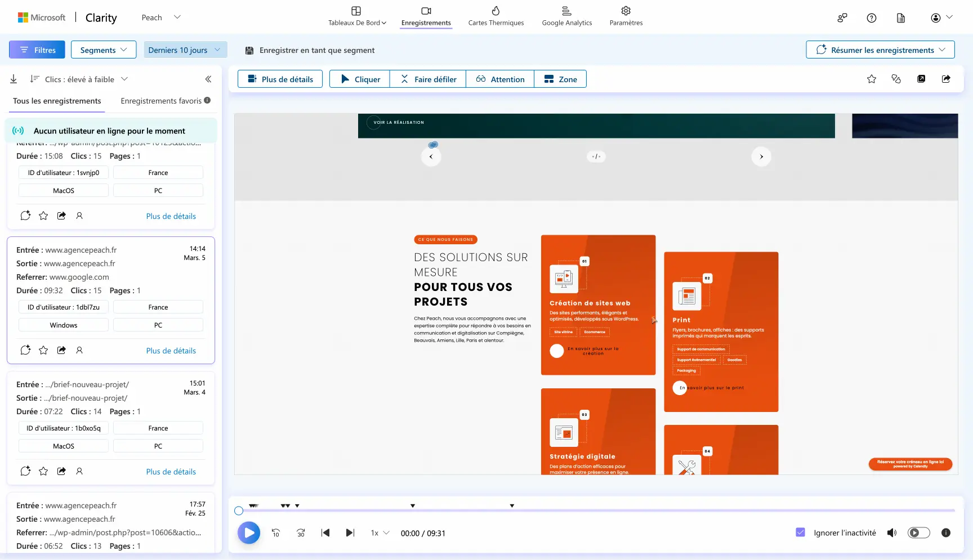The width and height of the screenshot is (973, 560).
Task: Change the Derniers 10 jours date range
Action: coord(185,50)
